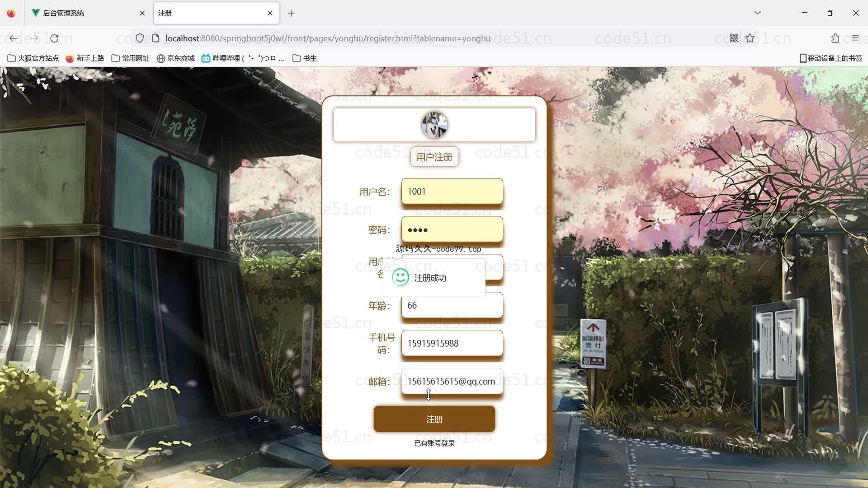868x488 pixels.
Task: Focus the 密码 password field
Action: pyautogui.click(x=452, y=230)
